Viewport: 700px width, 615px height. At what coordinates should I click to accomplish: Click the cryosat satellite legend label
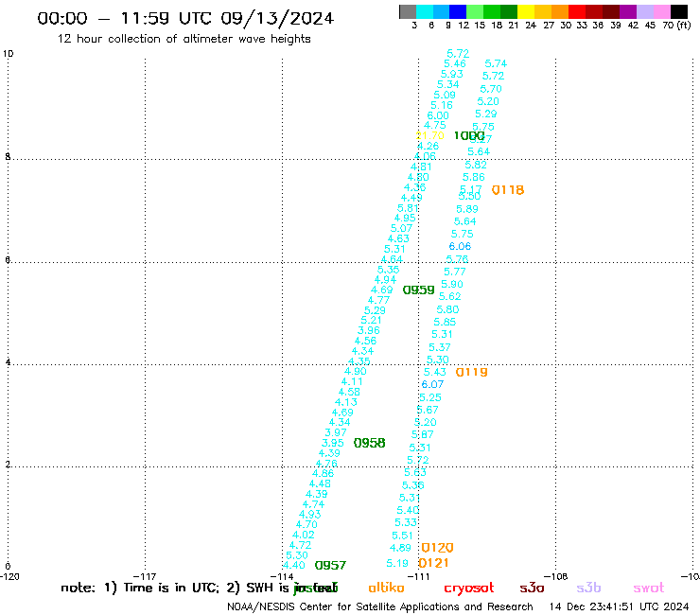tap(469, 589)
